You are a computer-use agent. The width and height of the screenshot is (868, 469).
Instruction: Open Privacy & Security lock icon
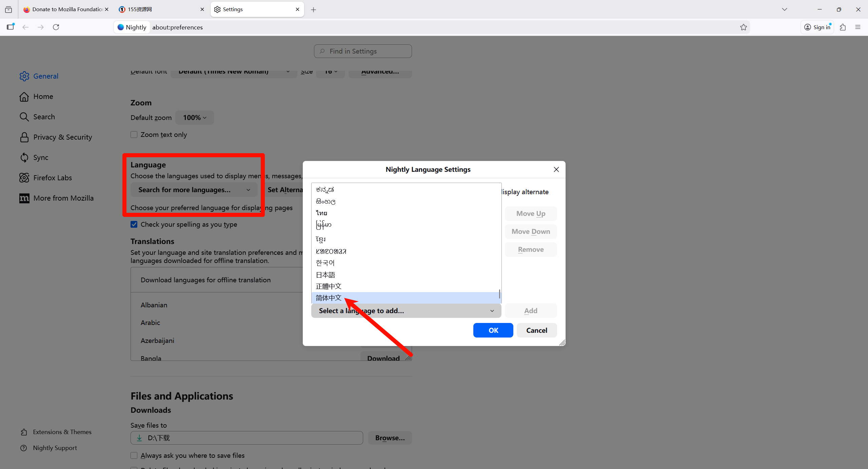click(24, 137)
